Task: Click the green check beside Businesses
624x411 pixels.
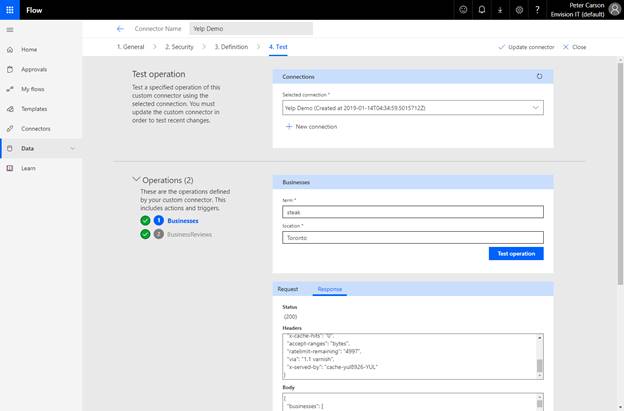Action: (145, 220)
